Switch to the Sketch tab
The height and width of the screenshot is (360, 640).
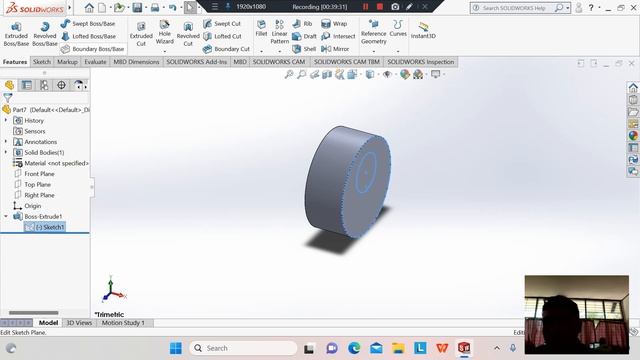point(42,62)
